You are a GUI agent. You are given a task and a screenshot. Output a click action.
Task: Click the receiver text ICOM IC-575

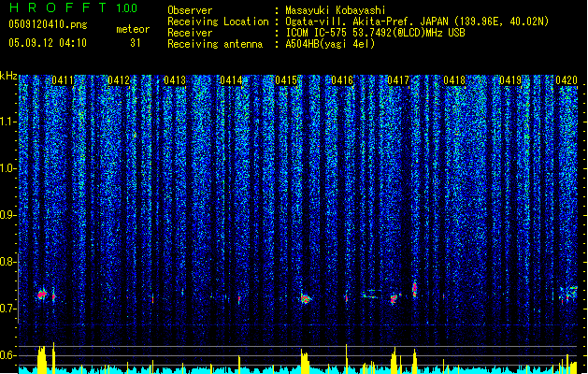[316, 33]
